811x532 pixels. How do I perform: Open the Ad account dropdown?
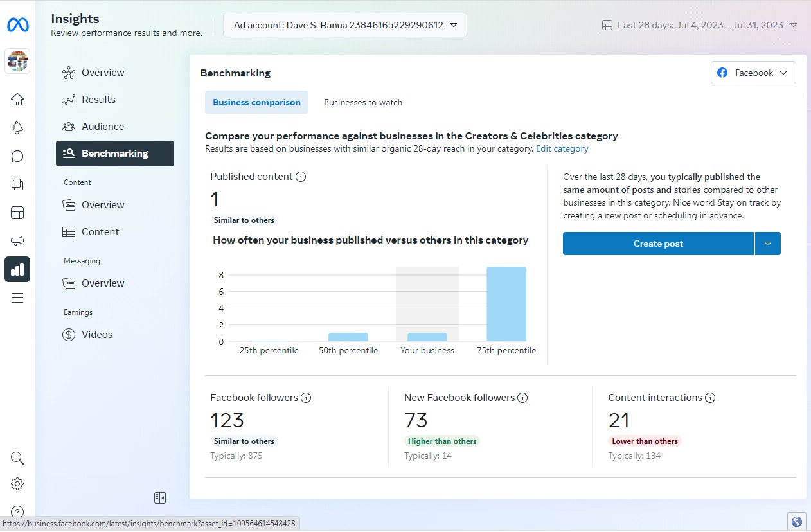345,25
